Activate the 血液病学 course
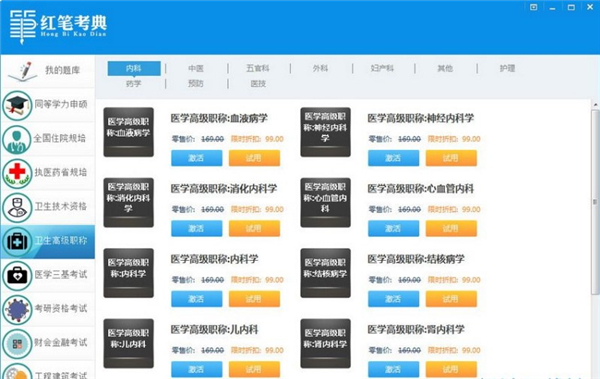 tap(197, 158)
